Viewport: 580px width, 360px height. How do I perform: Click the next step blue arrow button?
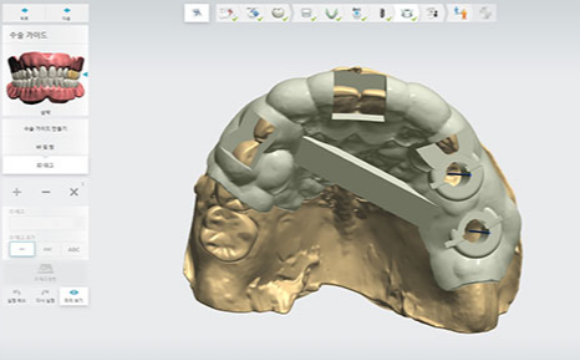(67, 13)
